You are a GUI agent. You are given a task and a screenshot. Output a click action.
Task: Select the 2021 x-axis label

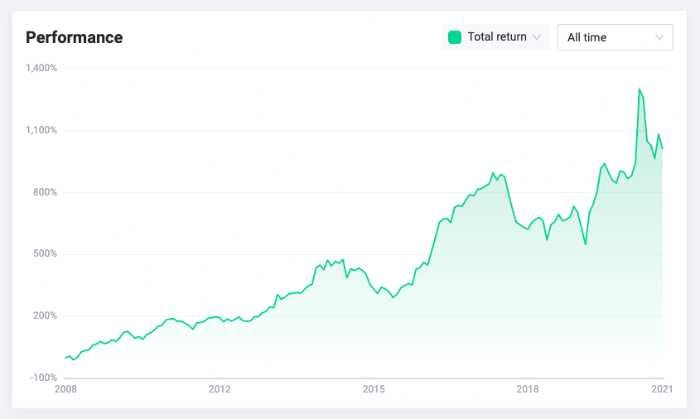coord(662,389)
